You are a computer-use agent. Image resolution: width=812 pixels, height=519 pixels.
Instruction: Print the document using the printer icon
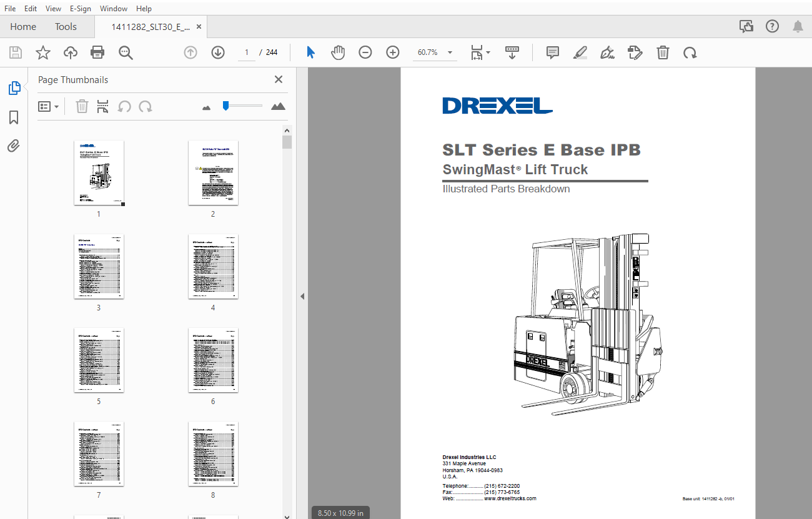click(97, 52)
